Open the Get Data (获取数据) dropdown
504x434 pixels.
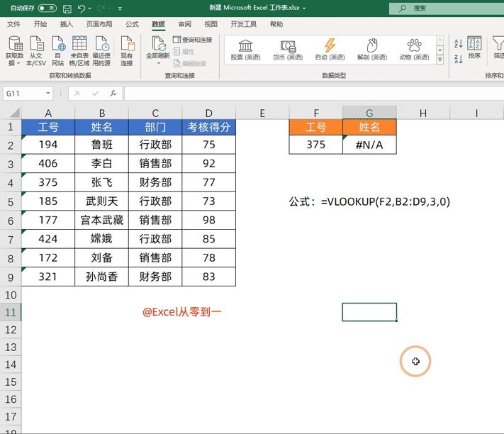tap(14, 51)
